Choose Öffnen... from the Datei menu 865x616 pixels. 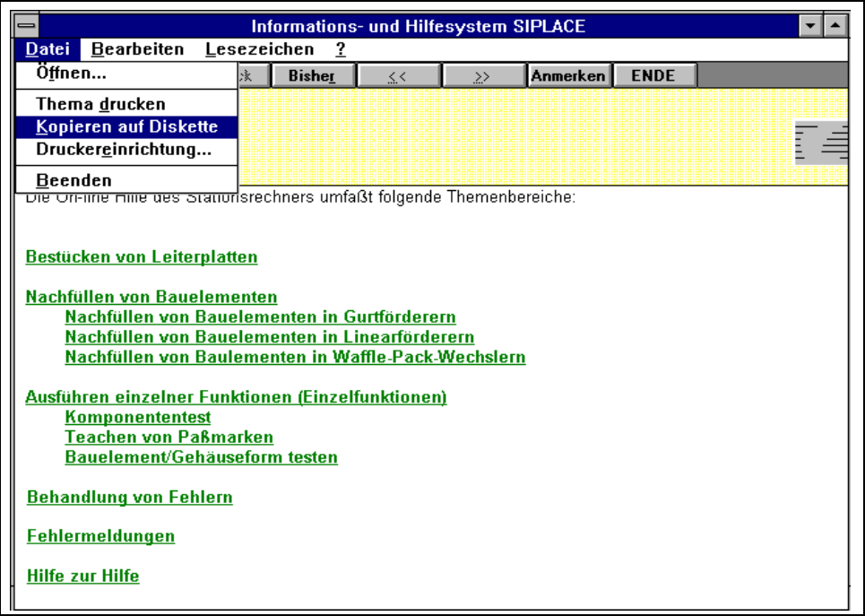pyautogui.click(x=72, y=74)
